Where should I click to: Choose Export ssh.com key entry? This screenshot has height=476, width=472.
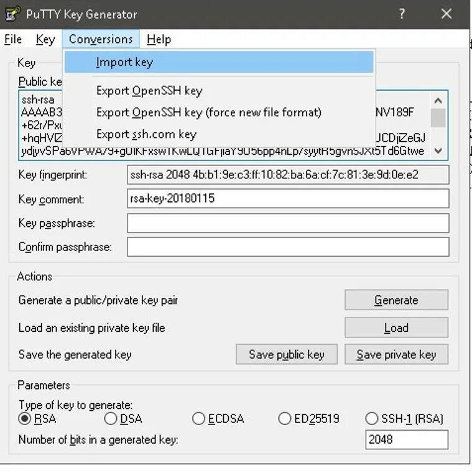pyautogui.click(x=219, y=134)
